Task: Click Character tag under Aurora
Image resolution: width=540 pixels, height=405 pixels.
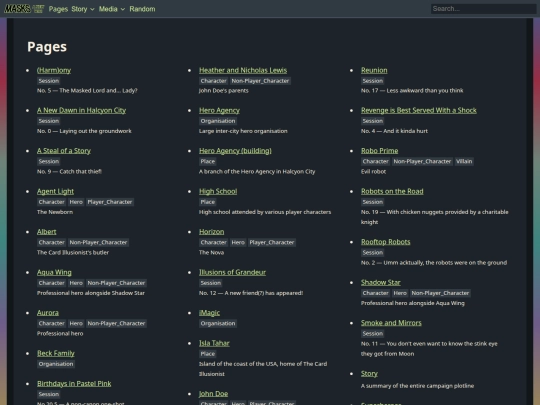Action: [x=52, y=323]
